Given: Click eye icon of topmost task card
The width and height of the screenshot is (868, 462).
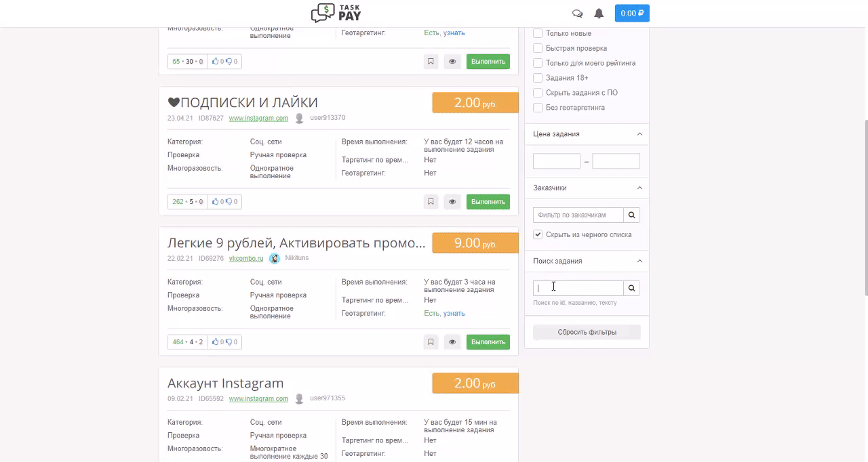Looking at the screenshot, I should click(x=452, y=61).
